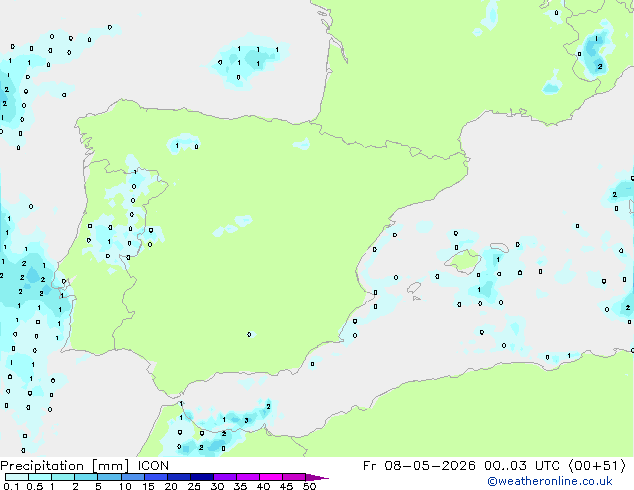Pick the 40–45 mm magenta legend swatch

(271, 477)
